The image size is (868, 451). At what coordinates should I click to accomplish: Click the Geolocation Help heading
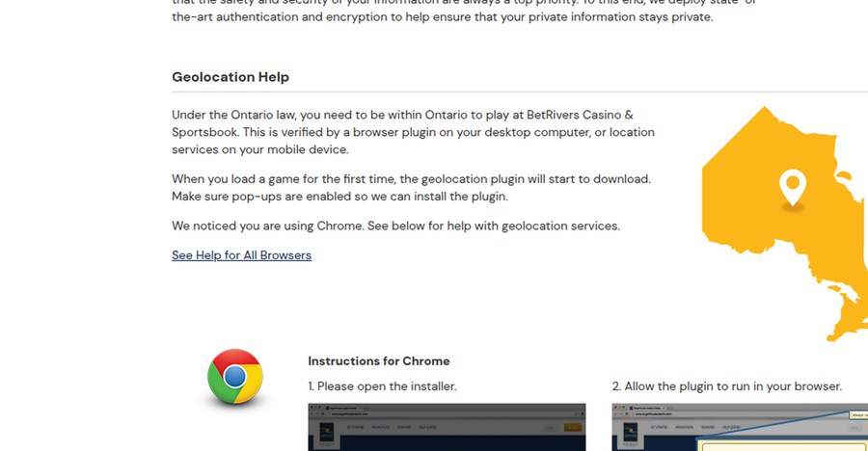click(231, 77)
